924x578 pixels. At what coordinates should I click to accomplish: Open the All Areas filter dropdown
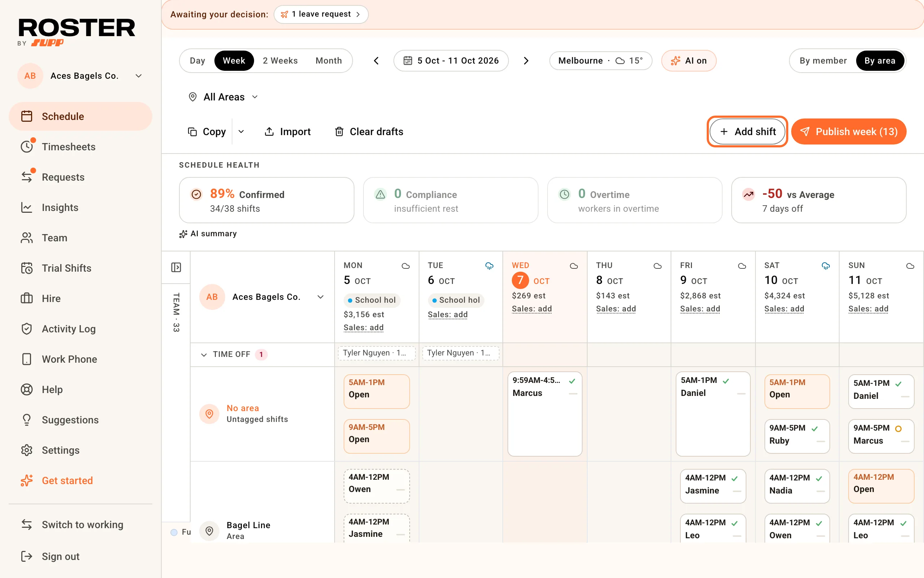click(x=223, y=97)
